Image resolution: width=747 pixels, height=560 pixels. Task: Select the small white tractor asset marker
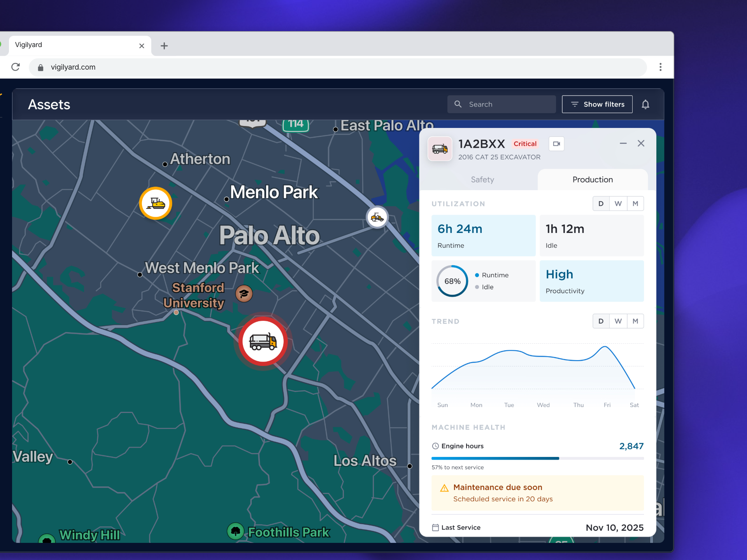point(377,217)
